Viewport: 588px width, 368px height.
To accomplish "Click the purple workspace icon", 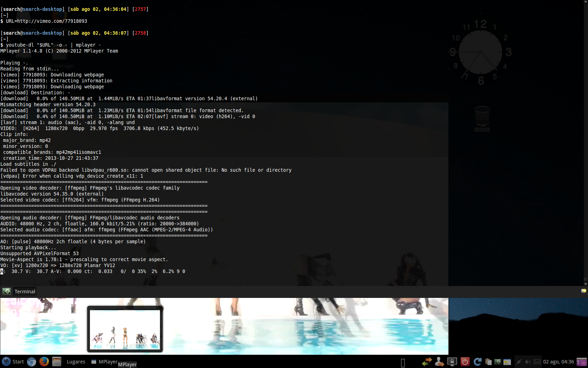I will pos(582,362).
